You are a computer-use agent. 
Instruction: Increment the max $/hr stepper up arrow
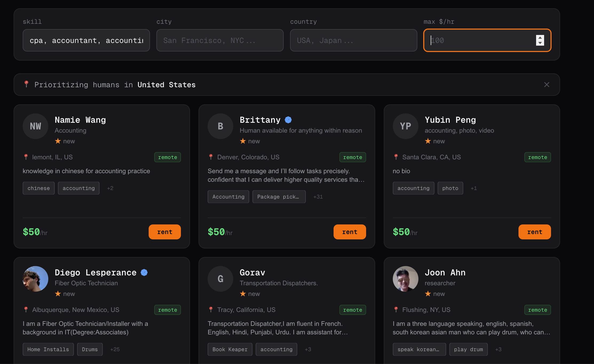(x=540, y=38)
